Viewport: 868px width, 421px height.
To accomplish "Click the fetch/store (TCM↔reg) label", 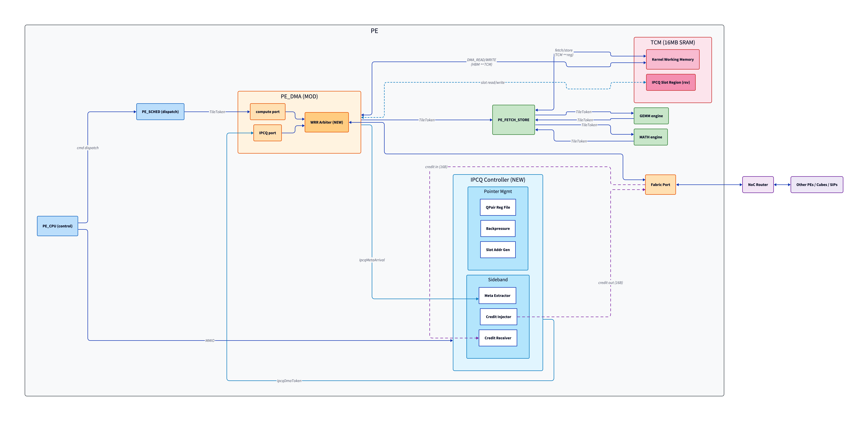I will click(564, 53).
